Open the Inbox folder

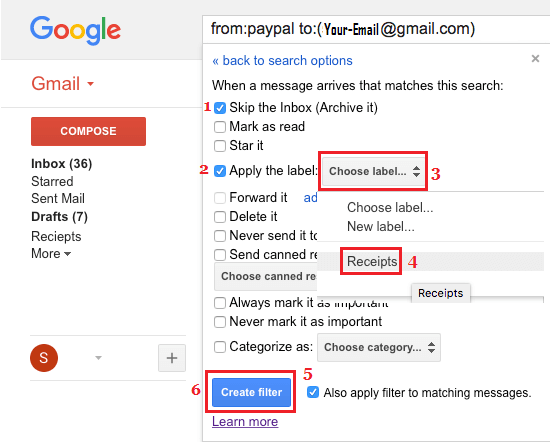(61, 164)
